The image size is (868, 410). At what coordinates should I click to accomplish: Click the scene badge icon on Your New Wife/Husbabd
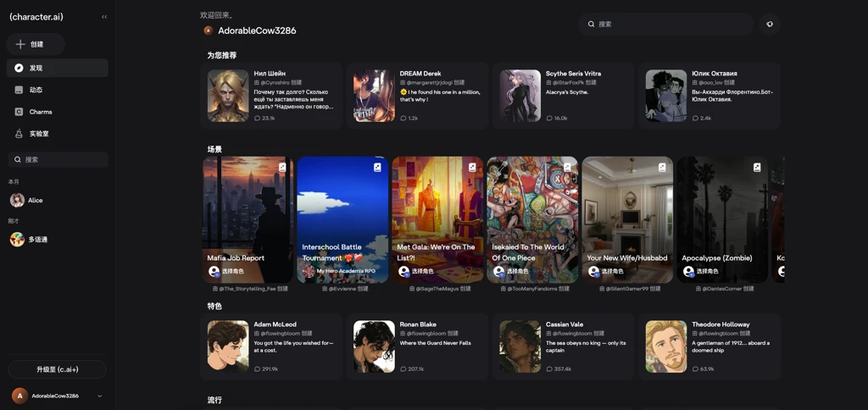662,167
